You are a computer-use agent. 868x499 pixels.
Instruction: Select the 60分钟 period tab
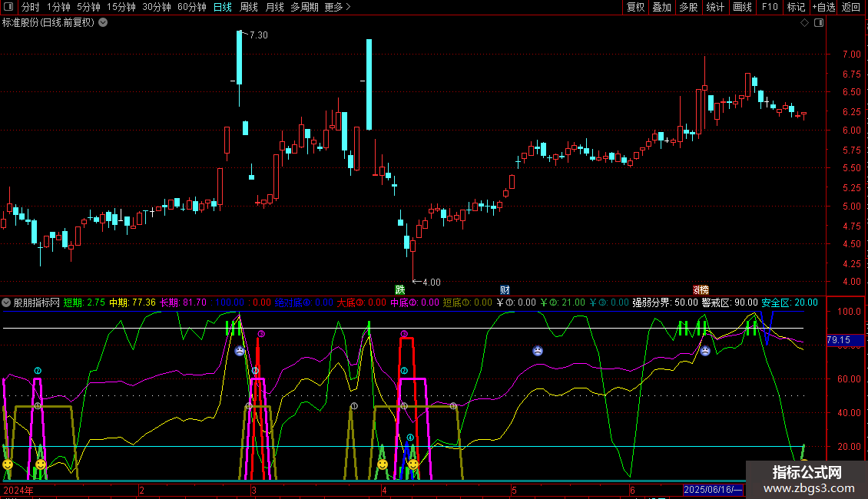191,8
